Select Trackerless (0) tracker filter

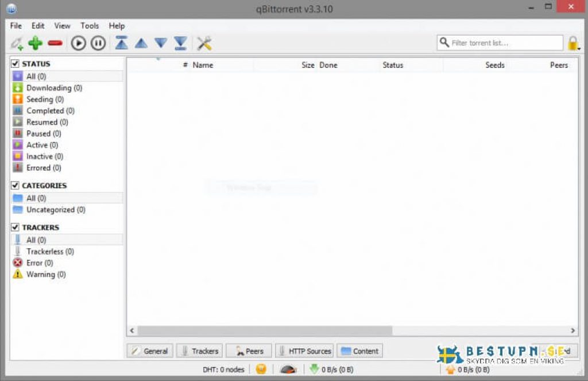pos(67,252)
